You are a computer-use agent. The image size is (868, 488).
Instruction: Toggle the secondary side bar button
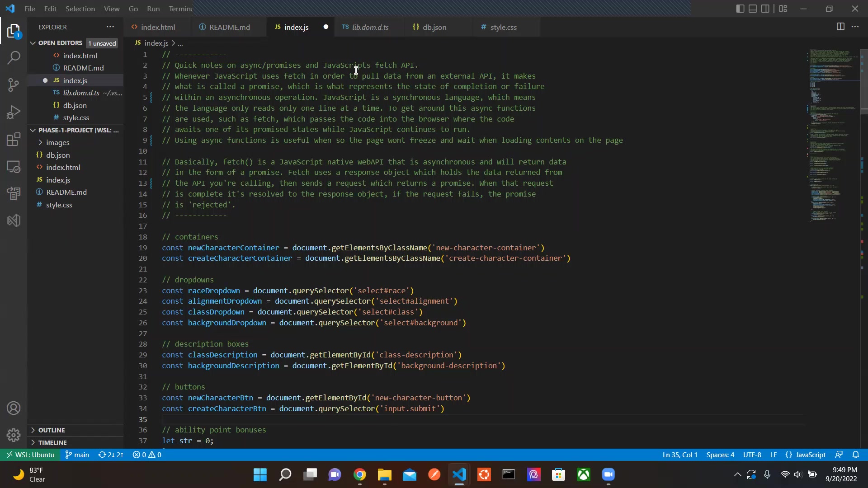click(x=765, y=9)
